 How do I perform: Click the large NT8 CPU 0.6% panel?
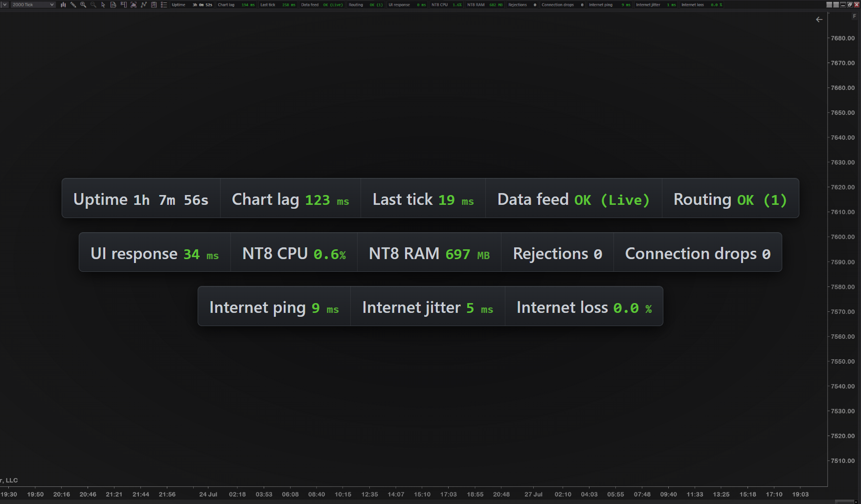(294, 252)
